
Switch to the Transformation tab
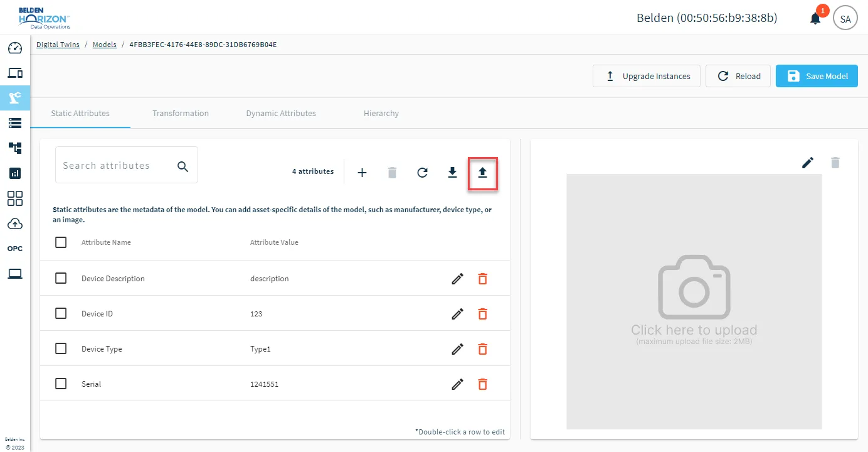click(181, 114)
